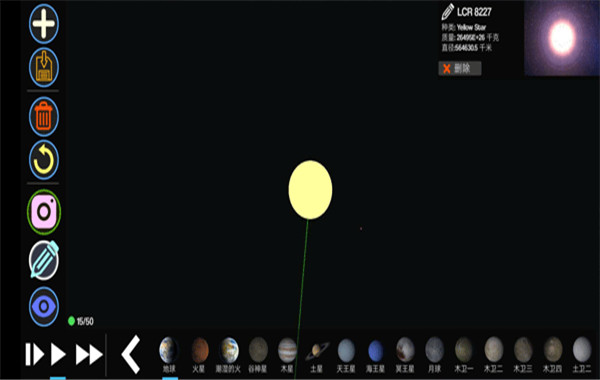This screenshot has width=600, height=380.
Task: Collapse the planet list with left chevron
Action: coord(131,354)
